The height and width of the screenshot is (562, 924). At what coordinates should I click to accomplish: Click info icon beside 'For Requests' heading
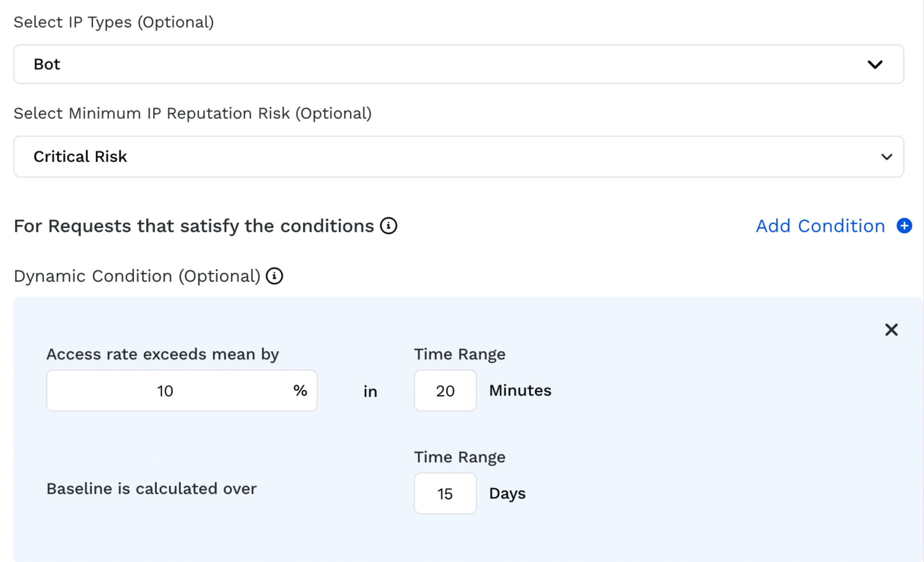pos(389,226)
